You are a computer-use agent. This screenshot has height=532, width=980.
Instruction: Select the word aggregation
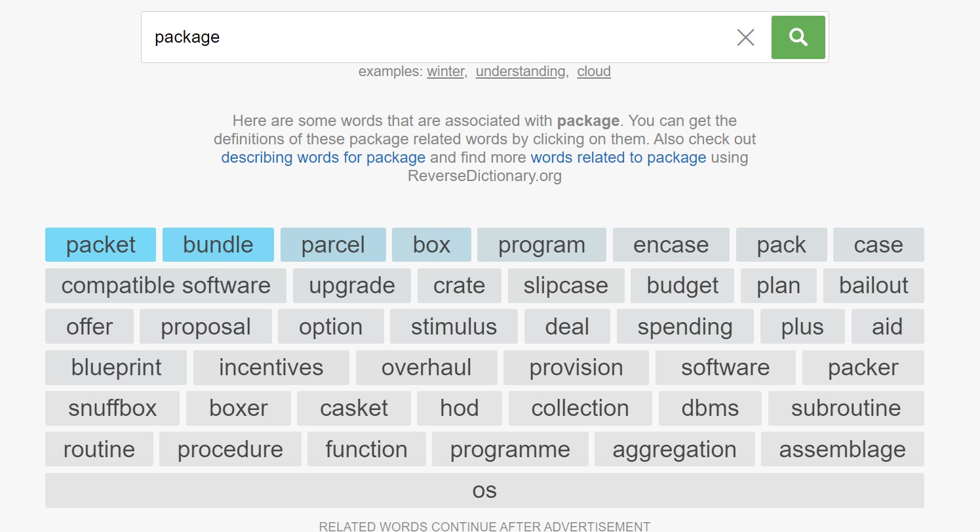[x=675, y=449]
